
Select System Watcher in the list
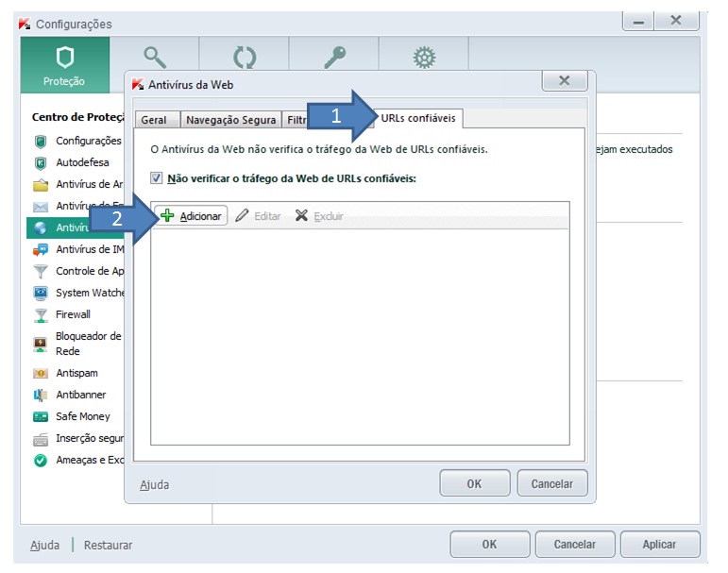click(90, 293)
